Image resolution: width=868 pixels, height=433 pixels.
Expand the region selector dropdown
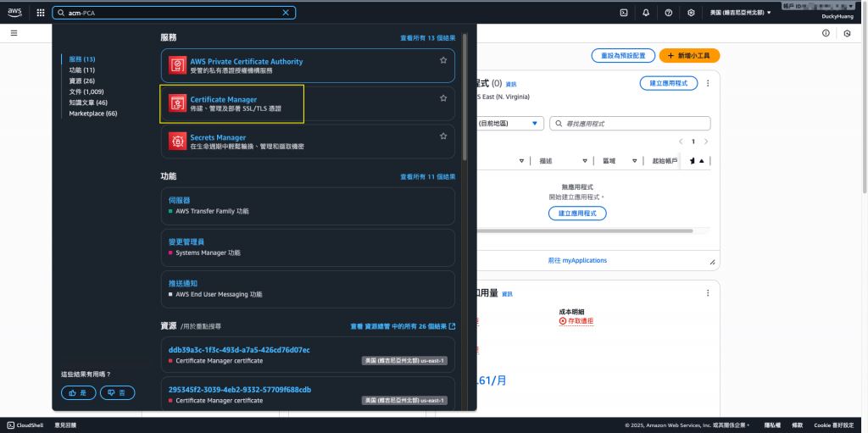pyautogui.click(x=740, y=13)
